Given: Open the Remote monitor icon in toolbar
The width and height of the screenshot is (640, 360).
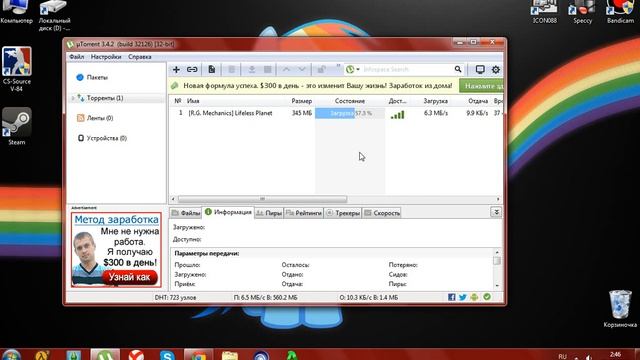Looking at the screenshot, I should pyautogui.click(x=480, y=70).
